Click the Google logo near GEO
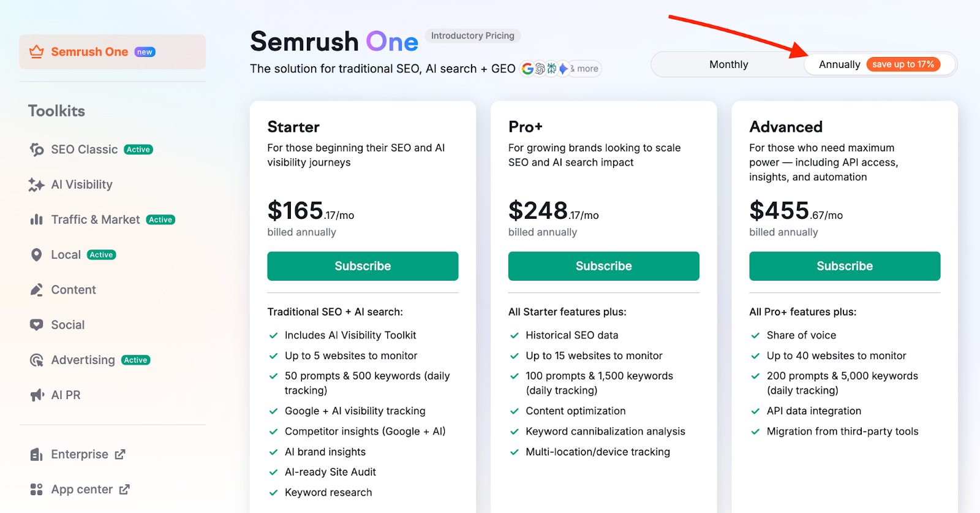The image size is (980, 513). (528, 69)
